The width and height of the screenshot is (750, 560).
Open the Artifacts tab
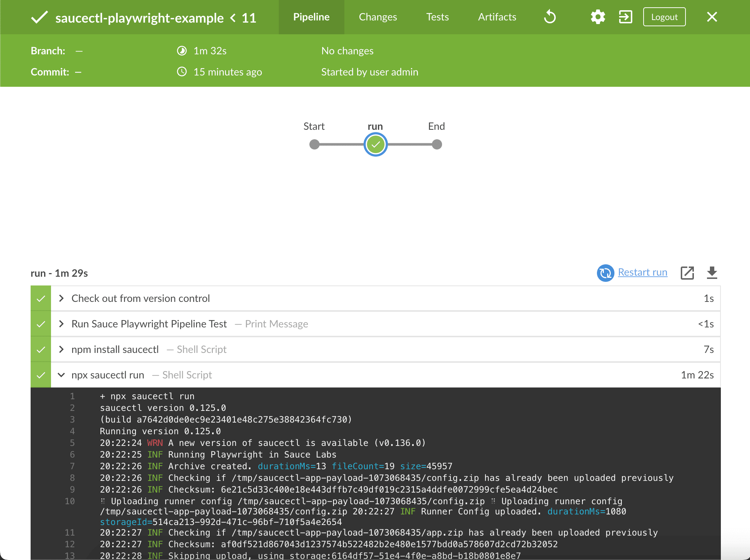click(x=497, y=17)
